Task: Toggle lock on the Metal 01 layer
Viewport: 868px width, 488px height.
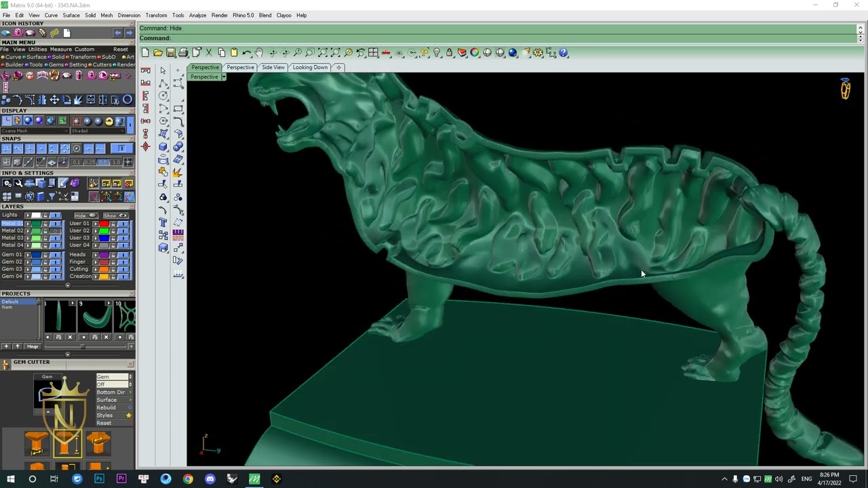Action: (45, 224)
